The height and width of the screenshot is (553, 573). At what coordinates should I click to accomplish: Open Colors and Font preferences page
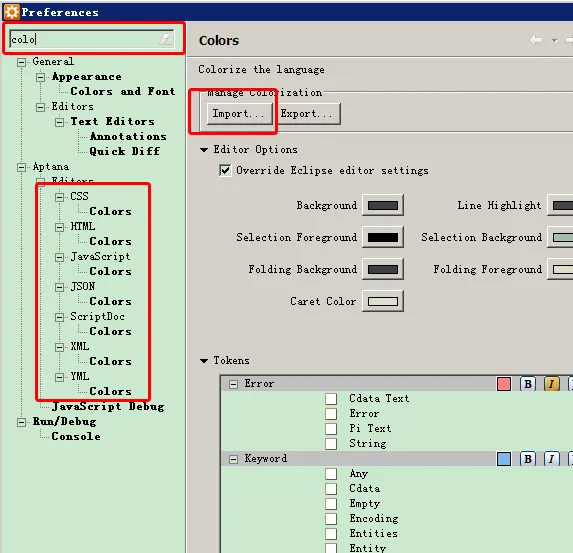pyautogui.click(x=123, y=91)
